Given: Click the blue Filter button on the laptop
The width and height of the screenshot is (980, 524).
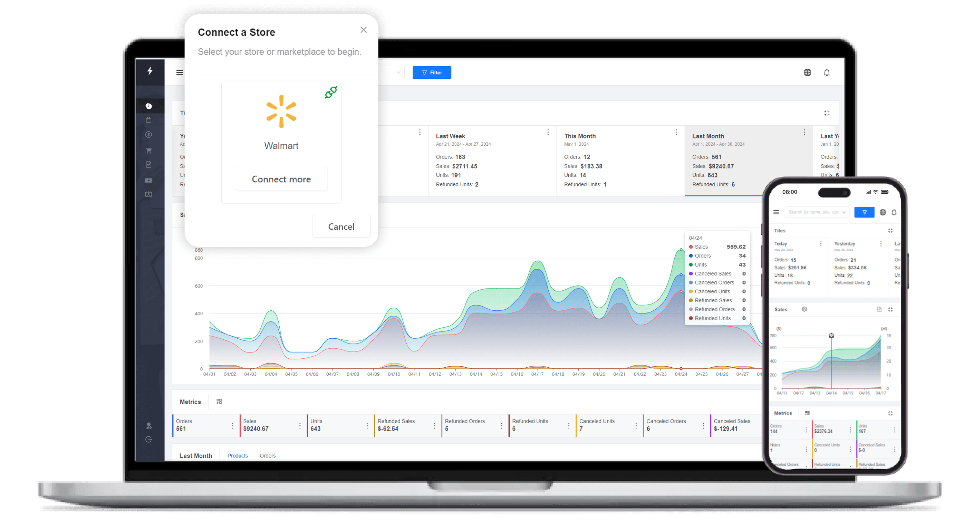Looking at the screenshot, I should pyautogui.click(x=432, y=72).
